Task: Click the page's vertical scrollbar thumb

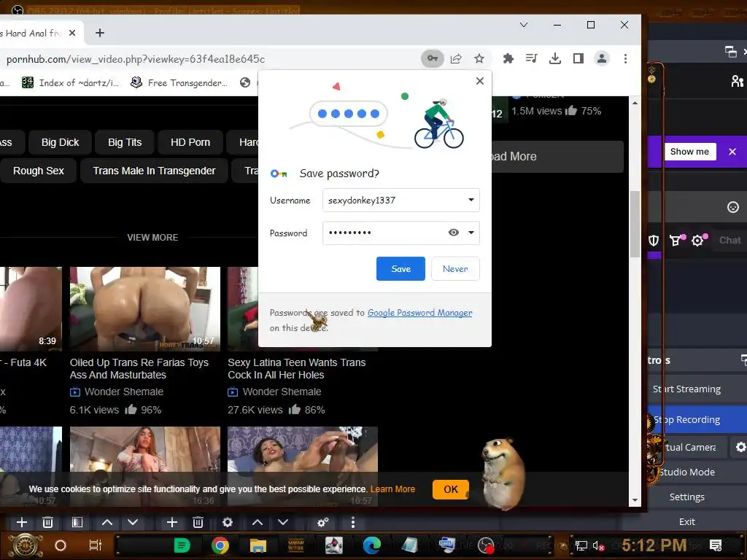Action: tap(635, 224)
